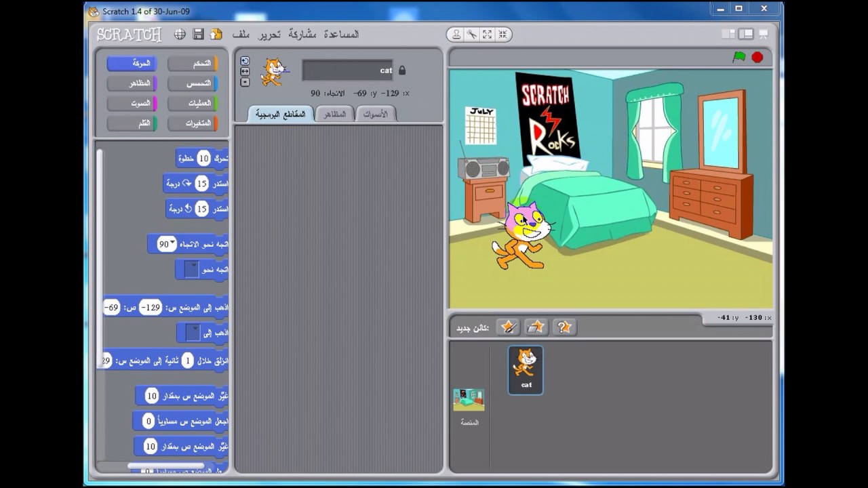Click the 15 value in the counterclockwise turn block
This screenshot has width=868, height=488.
pos(201,209)
